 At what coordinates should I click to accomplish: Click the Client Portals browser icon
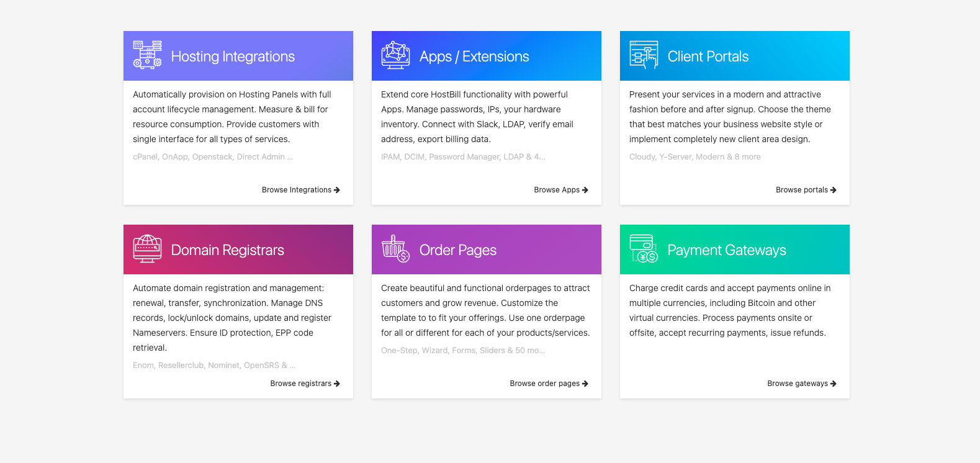coord(644,55)
